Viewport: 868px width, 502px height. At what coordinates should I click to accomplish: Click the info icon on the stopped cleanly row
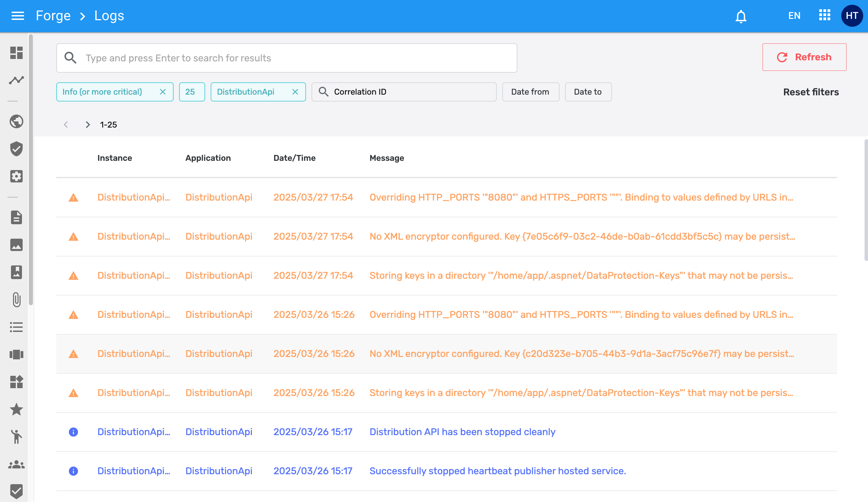(73, 432)
